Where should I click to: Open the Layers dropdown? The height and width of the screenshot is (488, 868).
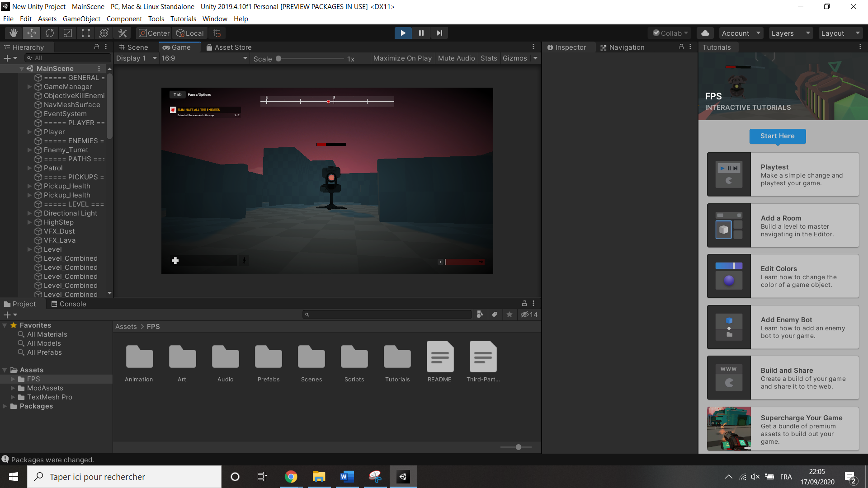(x=790, y=33)
